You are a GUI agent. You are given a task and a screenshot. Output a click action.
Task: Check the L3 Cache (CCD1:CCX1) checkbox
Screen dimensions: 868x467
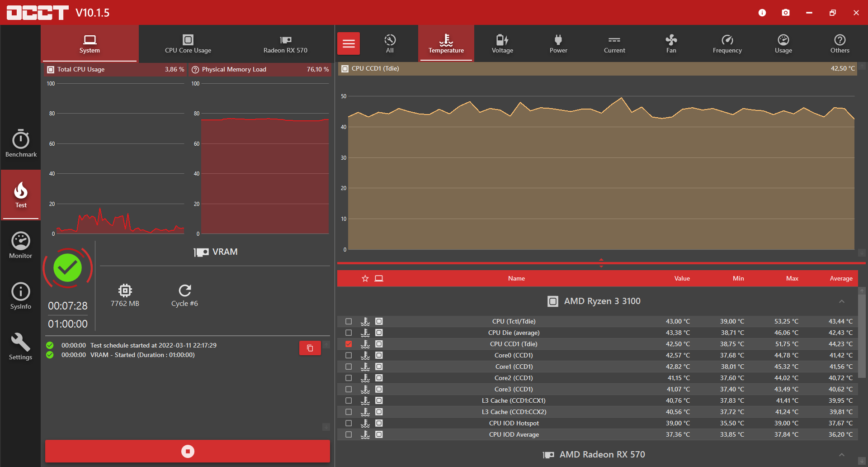point(349,400)
